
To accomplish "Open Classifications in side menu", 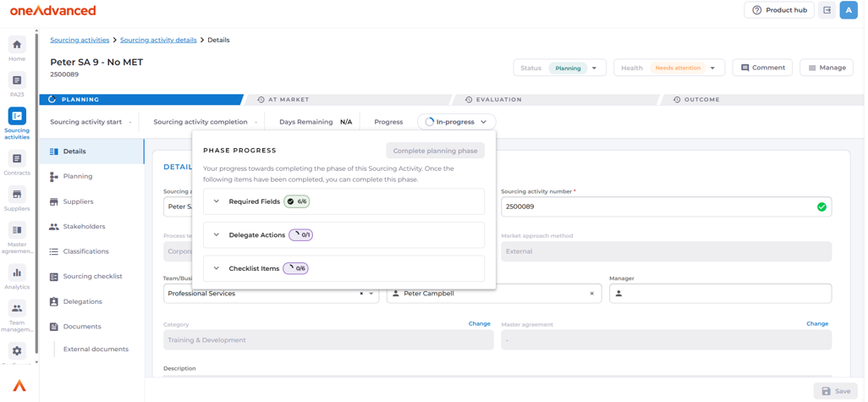I will click(91, 251).
